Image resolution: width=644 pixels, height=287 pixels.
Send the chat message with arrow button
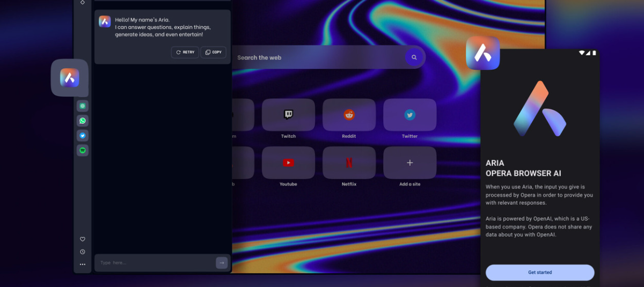tap(222, 262)
